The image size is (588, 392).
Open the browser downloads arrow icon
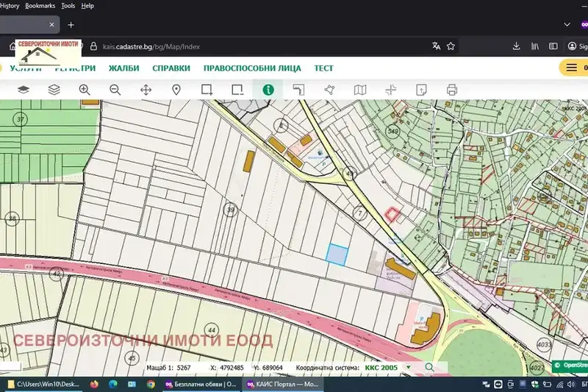tap(517, 46)
